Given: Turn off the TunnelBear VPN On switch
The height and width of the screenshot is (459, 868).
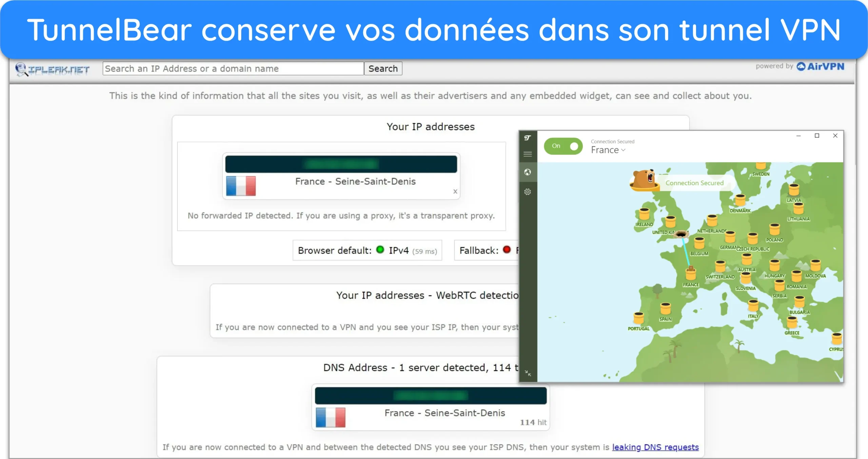Looking at the screenshot, I should pos(563,146).
